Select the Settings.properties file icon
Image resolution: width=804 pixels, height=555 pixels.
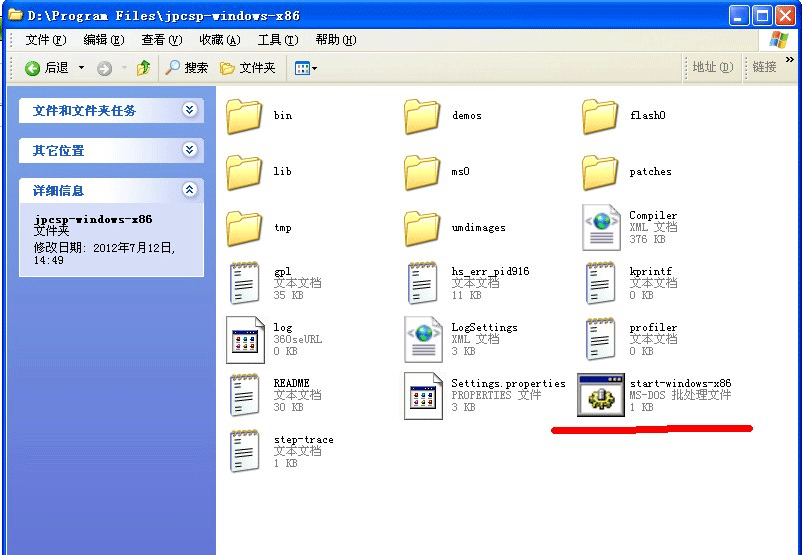(423, 395)
